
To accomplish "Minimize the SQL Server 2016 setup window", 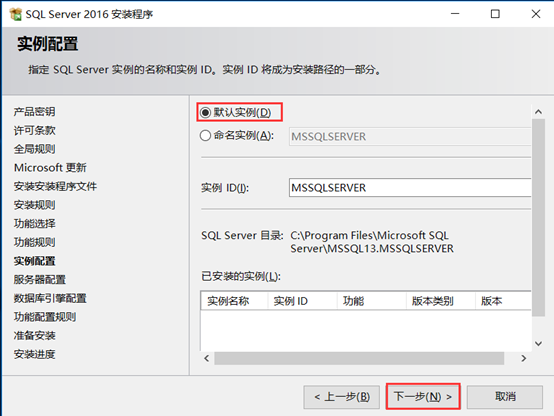I will pos(455,14).
